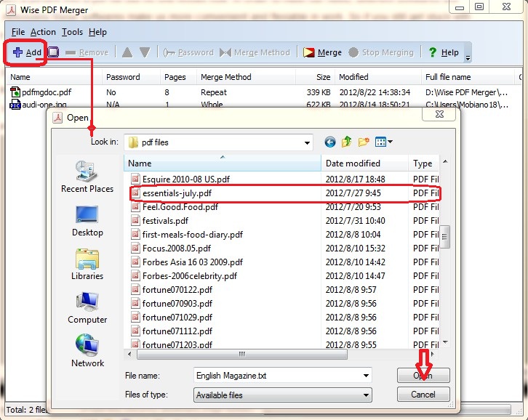Click the Add button in toolbar
Image resolution: width=528 pixels, height=420 pixels.
click(28, 52)
